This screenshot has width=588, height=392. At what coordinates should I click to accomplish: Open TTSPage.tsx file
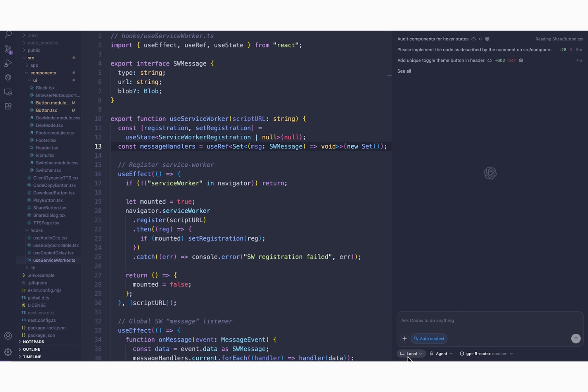point(46,223)
